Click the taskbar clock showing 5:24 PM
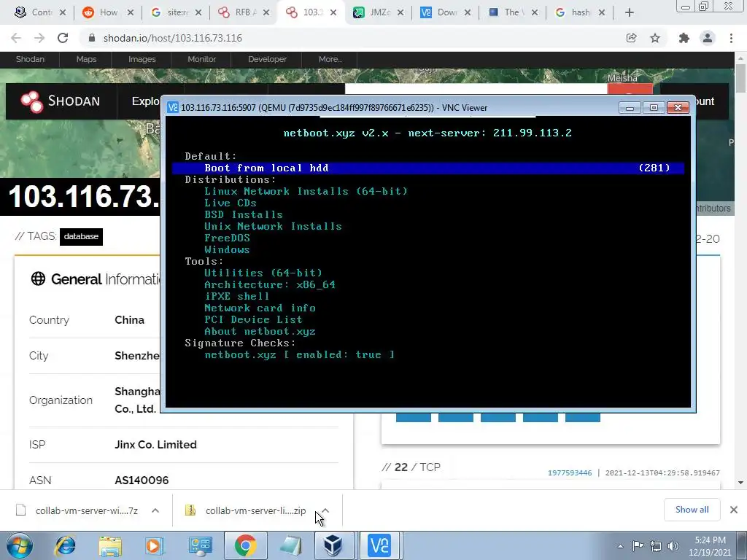Image resolution: width=747 pixels, height=560 pixels. tap(709, 546)
